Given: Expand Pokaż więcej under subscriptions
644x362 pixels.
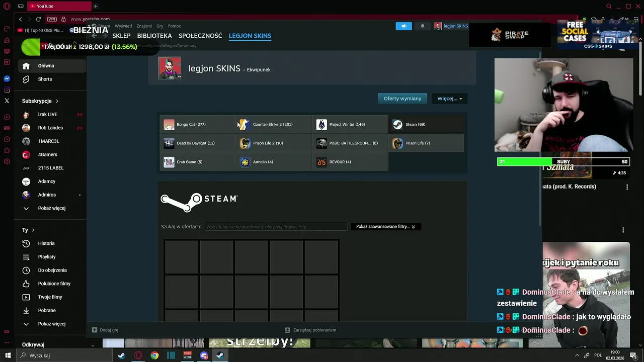Looking at the screenshot, I should (51, 208).
